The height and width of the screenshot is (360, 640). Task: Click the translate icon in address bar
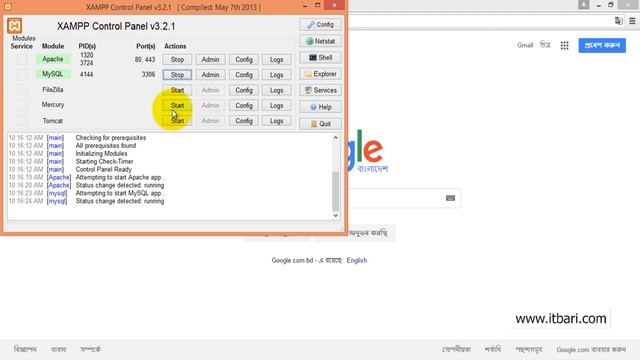[619, 21]
